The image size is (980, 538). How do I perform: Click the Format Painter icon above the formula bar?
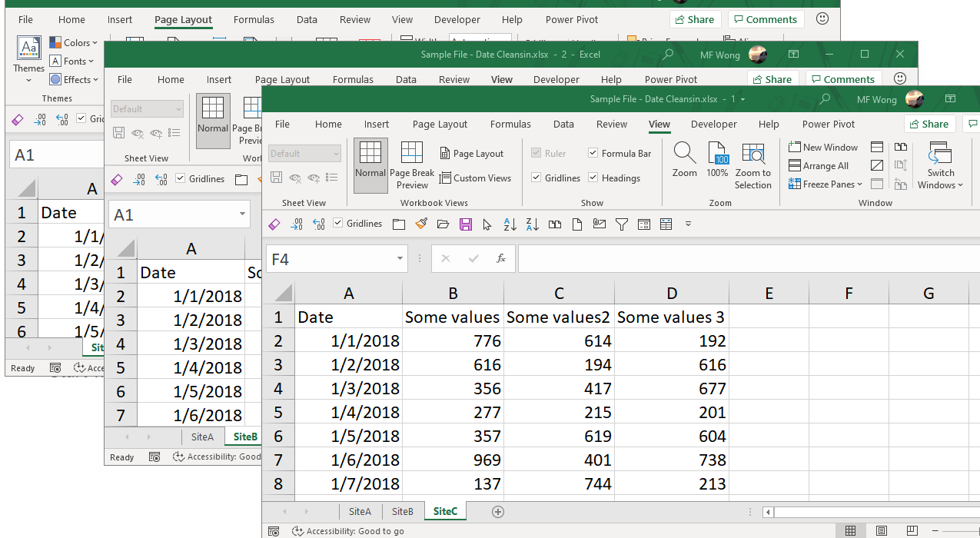(x=421, y=224)
